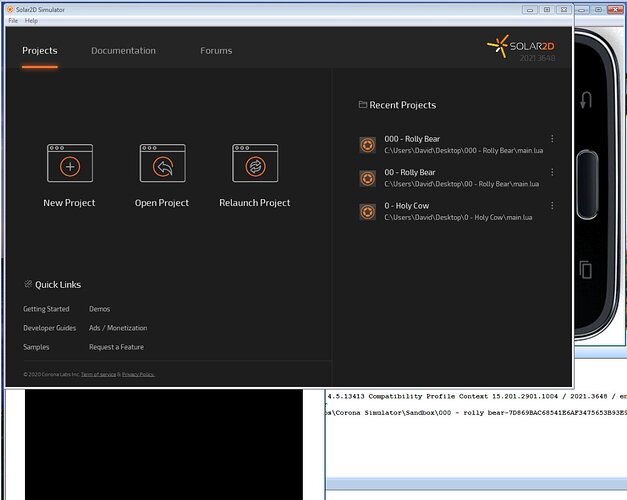Click the Compatibility Profile Context console line
This screenshot has height=500, width=627.
[x=477, y=396]
